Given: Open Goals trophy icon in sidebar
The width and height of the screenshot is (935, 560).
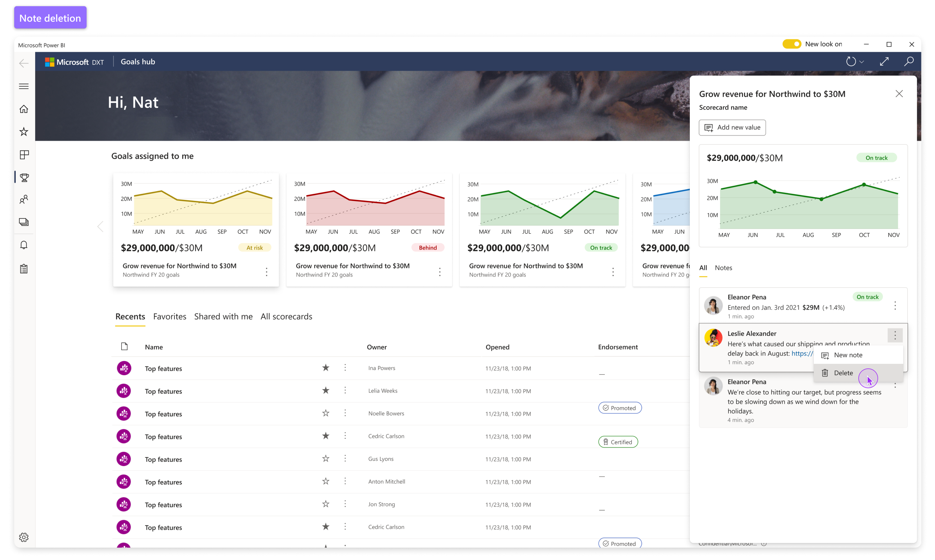Looking at the screenshot, I should point(24,177).
